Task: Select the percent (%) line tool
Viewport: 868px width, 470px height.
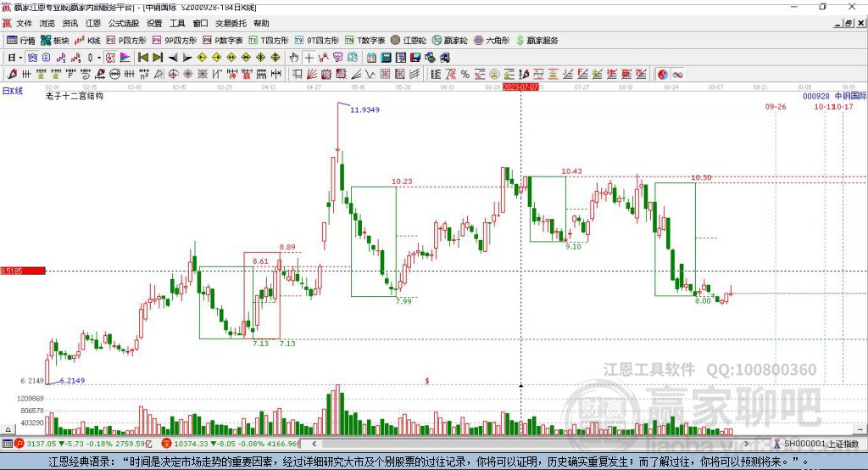Action: coord(465,75)
